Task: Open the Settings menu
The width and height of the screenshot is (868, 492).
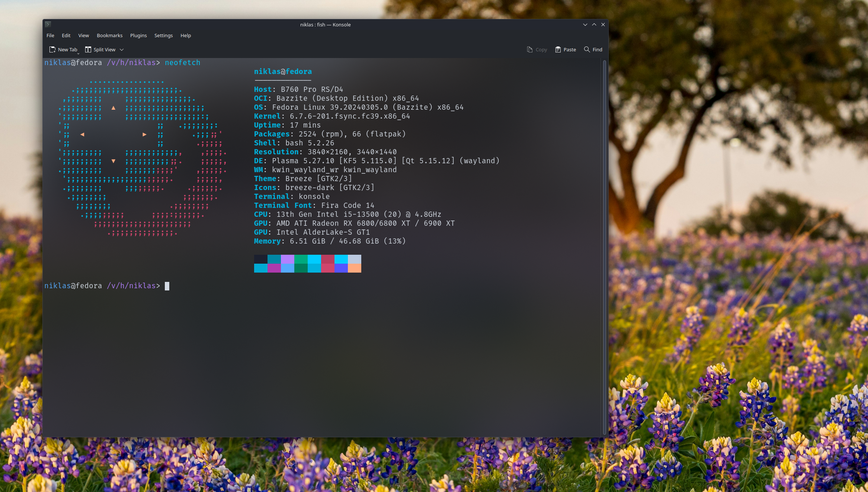Action: coord(163,35)
